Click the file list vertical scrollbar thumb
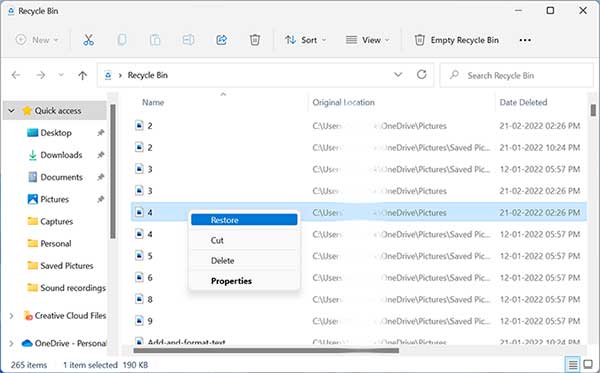Image resolution: width=600 pixels, height=373 pixels. pos(593,110)
